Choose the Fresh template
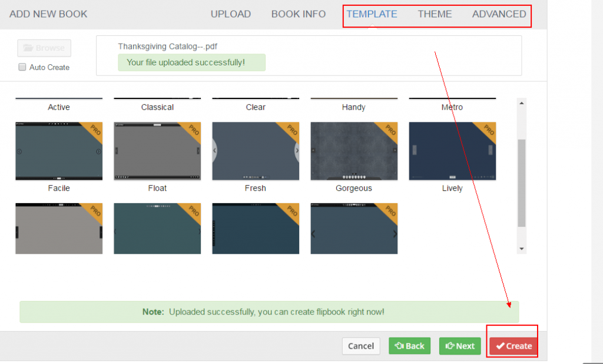 [256, 151]
